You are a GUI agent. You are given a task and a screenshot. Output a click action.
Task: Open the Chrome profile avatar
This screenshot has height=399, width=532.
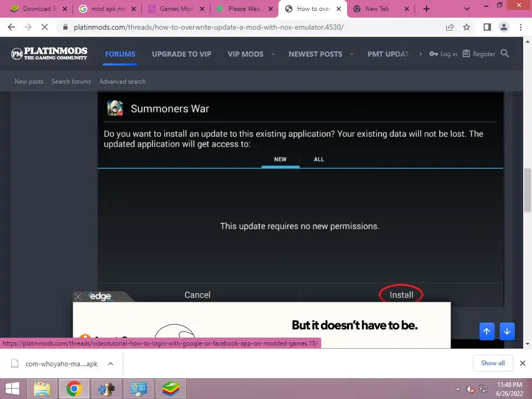pyautogui.click(x=504, y=27)
